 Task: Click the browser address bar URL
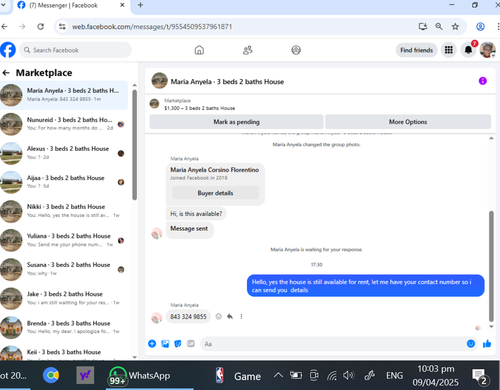click(x=152, y=27)
